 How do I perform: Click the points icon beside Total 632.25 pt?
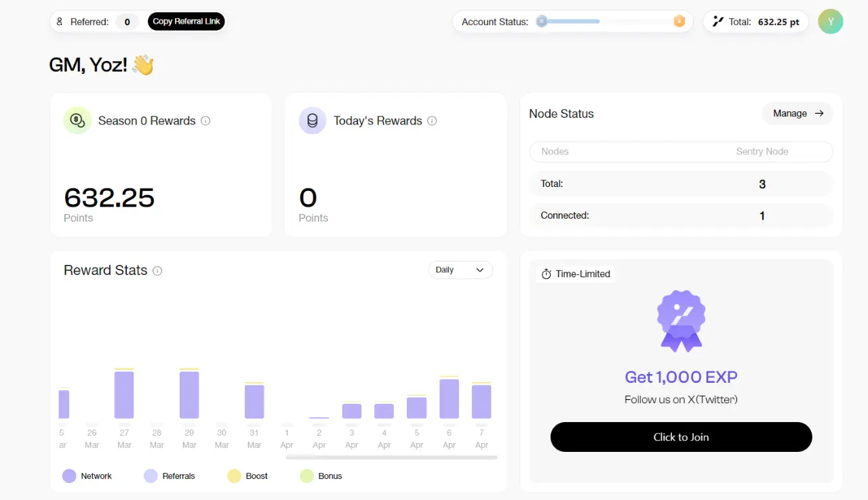(717, 22)
